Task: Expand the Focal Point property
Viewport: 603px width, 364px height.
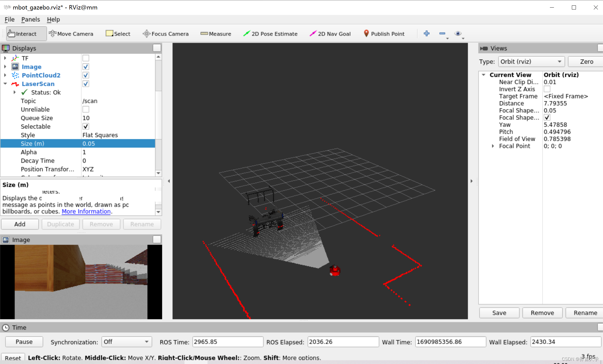Action: pyautogui.click(x=493, y=146)
